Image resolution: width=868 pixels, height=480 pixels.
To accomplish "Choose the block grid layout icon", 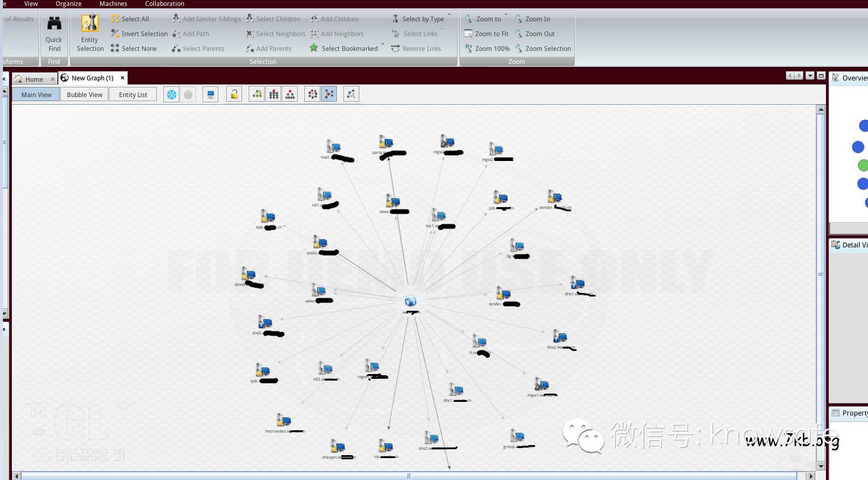I will [273, 94].
